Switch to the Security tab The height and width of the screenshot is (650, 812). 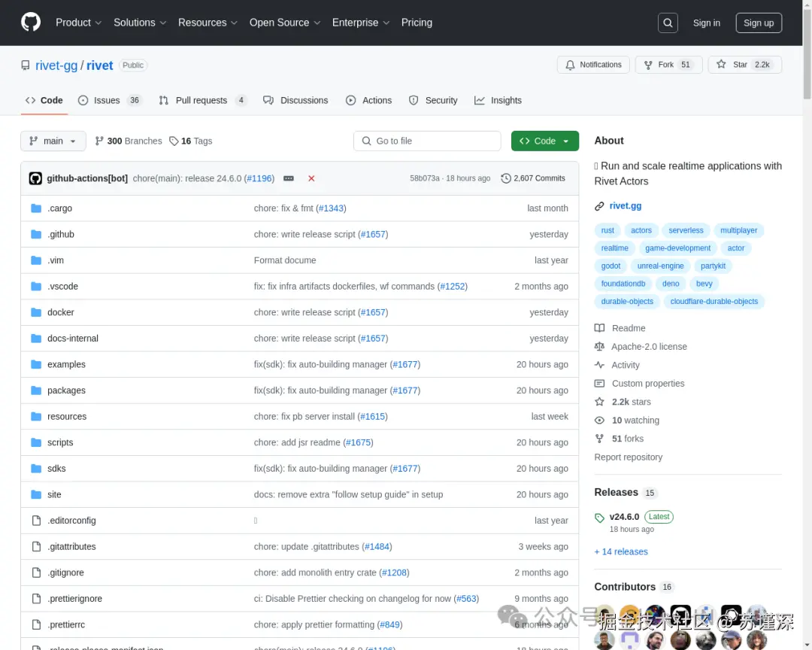tap(433, 101)
